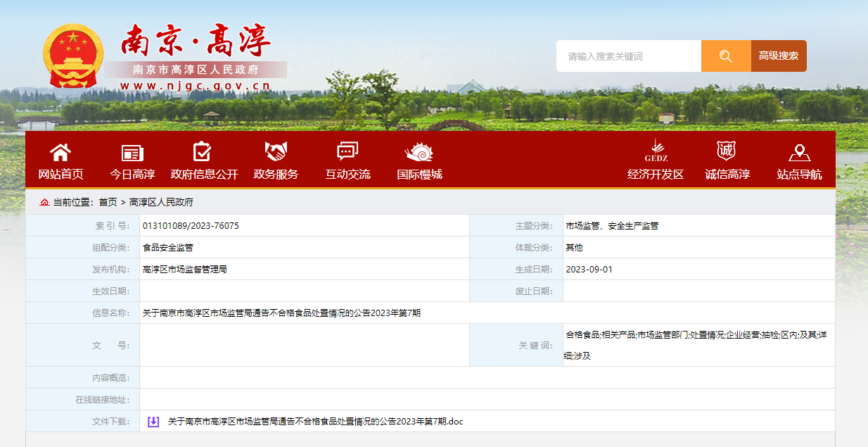Select the 食品安全监管 classification value

168,248
